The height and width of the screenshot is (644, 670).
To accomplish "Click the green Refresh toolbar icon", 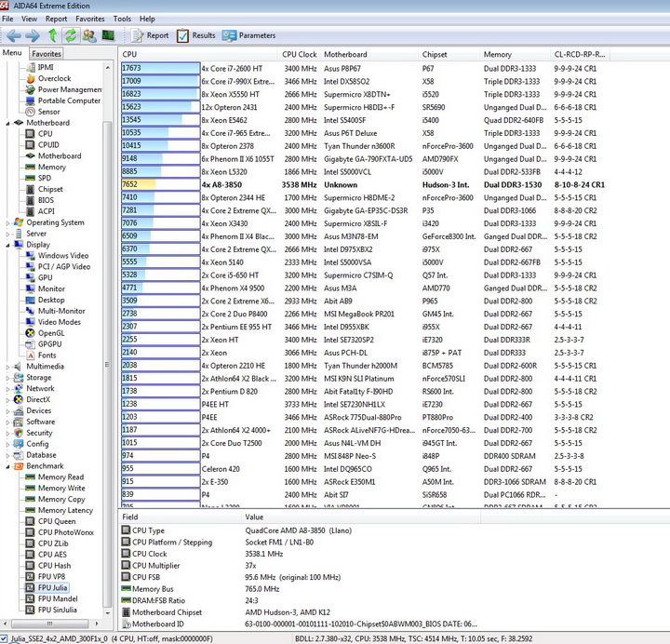I will [71, 35].
